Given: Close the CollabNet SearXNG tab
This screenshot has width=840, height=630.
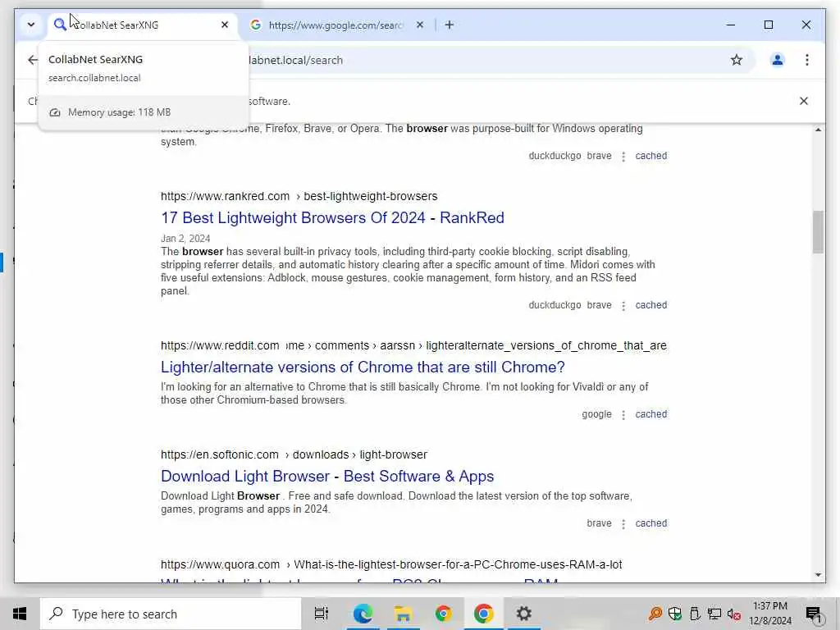Looking at the screenshot, I should pos(225,25).
